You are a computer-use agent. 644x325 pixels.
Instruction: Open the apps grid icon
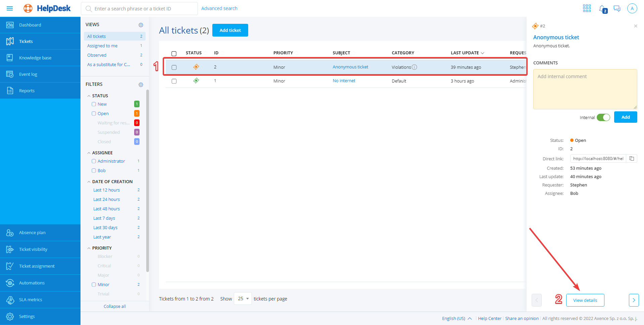pyautogui.click(x=587, y=8)
